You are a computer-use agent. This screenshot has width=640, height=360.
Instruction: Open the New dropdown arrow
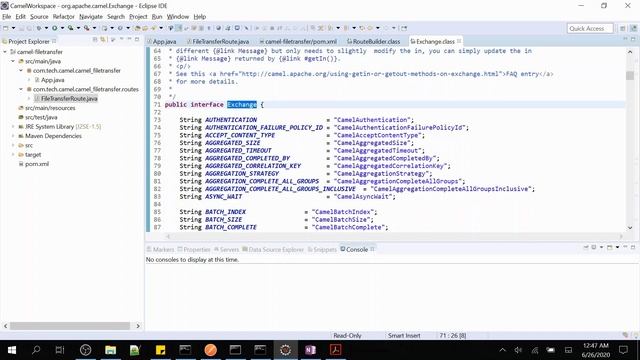pyautogui.click(x=13, y=28)
